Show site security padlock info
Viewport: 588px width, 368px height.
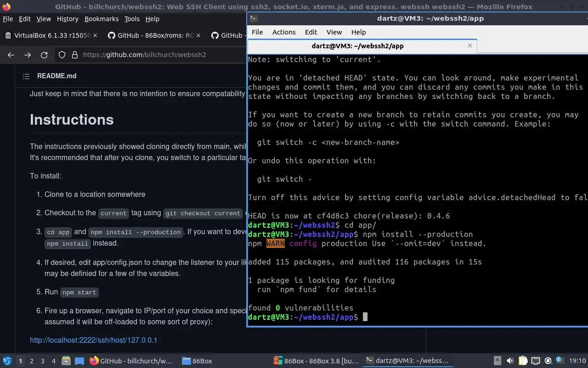pos(75,55)
